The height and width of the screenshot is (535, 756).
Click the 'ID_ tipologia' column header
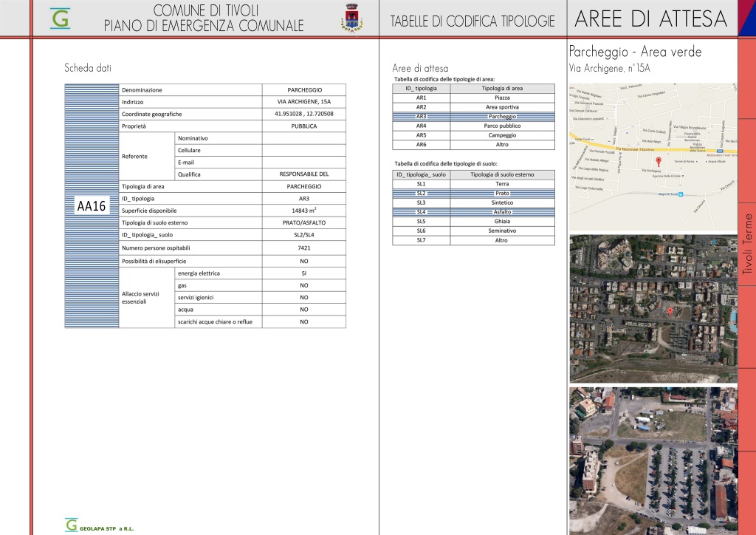(x=422, y=88)
